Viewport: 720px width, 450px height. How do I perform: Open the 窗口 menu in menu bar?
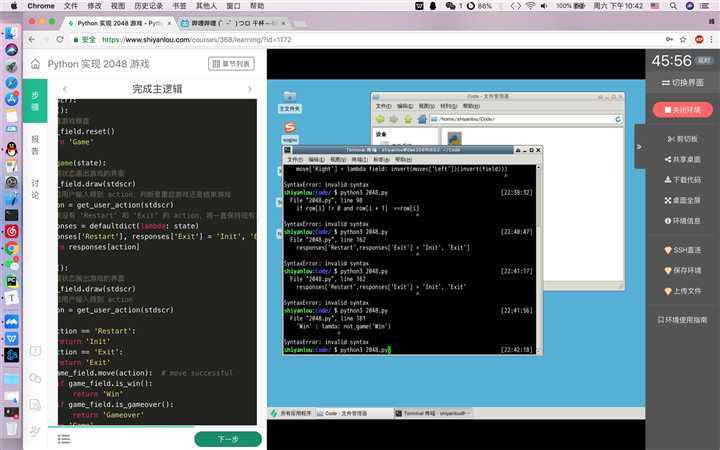[233, 6]
